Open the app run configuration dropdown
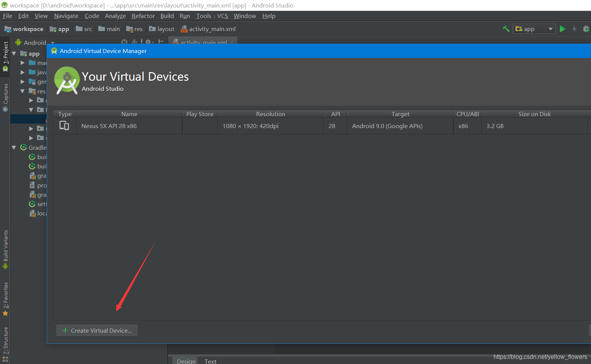 click(534, 29)
